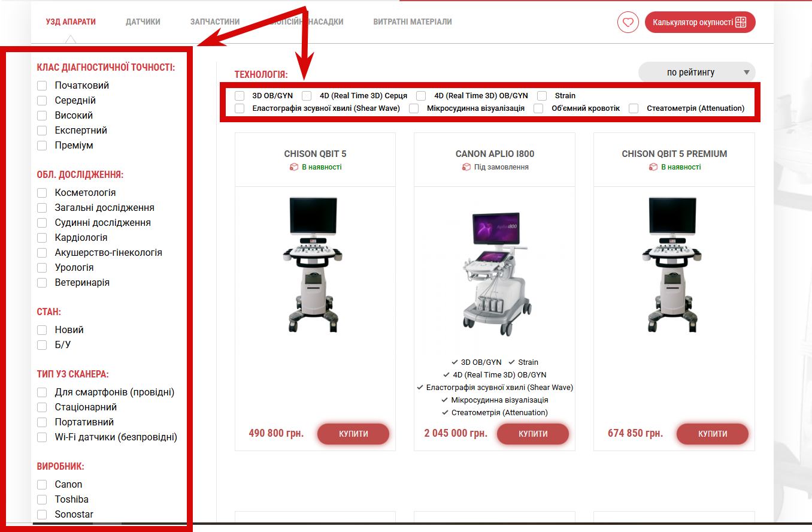Open the Canon Aplio i800 product image
Image resolution: width=812 pixels, height=532 pixels.
point(495,273)
